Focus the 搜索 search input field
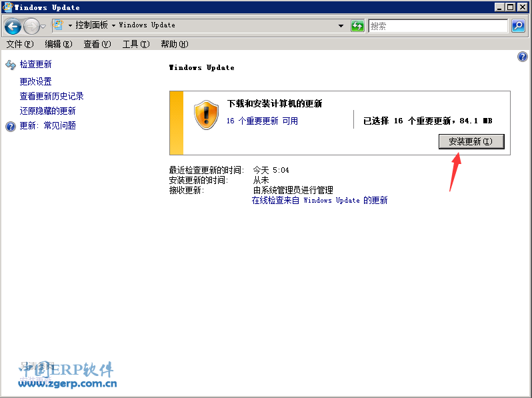Viewport: 532px width, 398px height. click(438, 26)
